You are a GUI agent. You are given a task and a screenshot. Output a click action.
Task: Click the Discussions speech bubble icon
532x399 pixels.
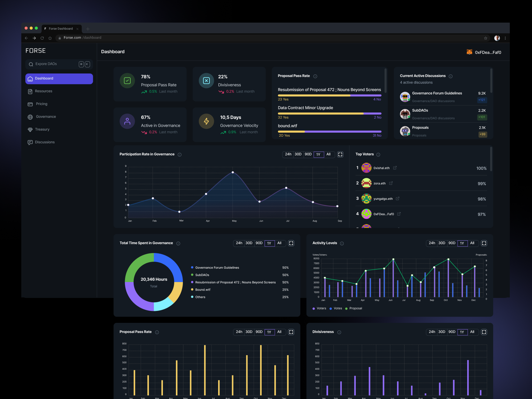click(30, 142)
